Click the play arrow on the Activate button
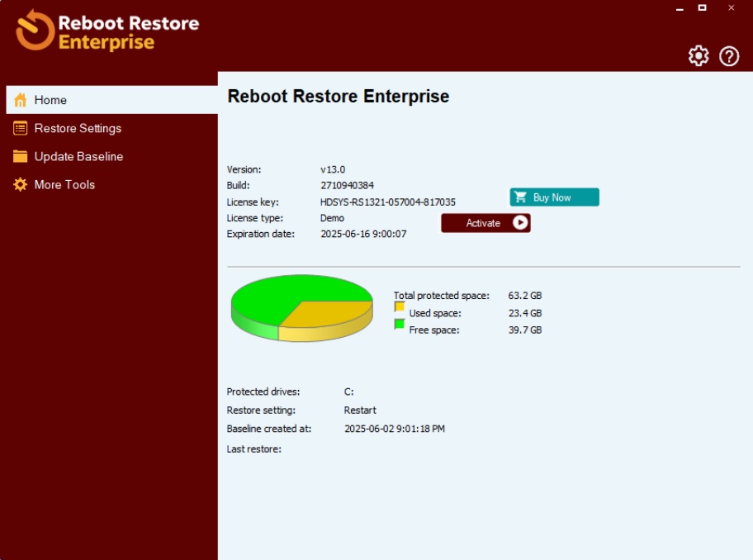The width and height of the screenshot is (753, 560). pyautogui.click(x=520, y=223)
